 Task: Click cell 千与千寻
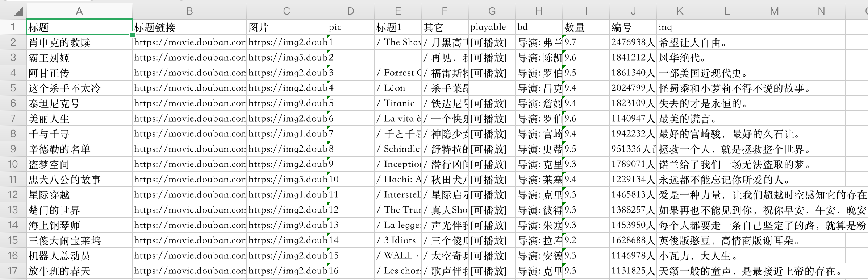pyautogui.click(x=79, y=134)
